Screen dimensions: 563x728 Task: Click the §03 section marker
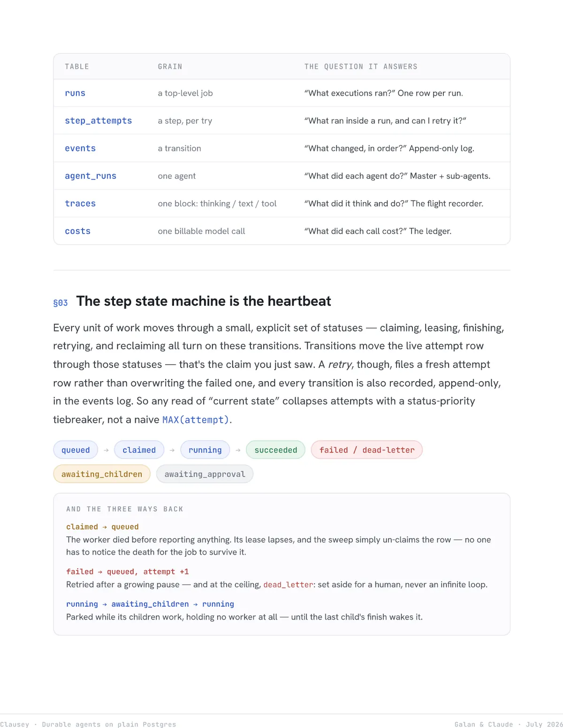coord(61,303)
